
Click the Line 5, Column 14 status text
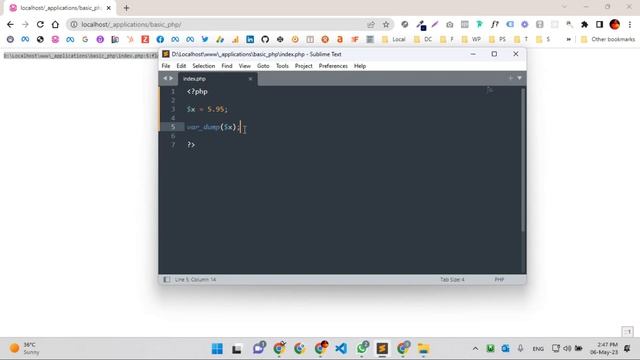196,280
